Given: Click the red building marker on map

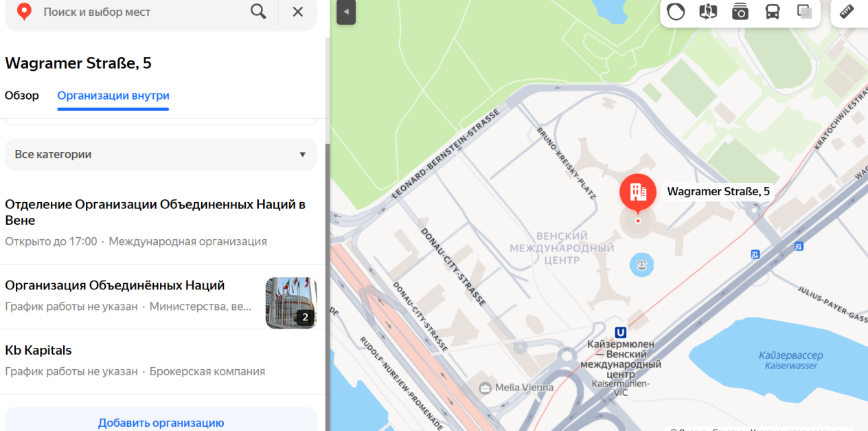Looking at the screenshot, I should [x=638, y=192].
